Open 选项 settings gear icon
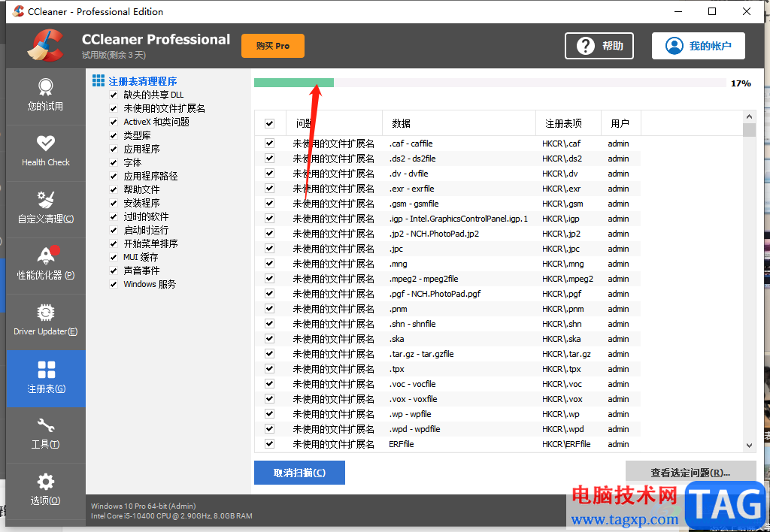Viewport: 770px width, 532px height. 46,482
